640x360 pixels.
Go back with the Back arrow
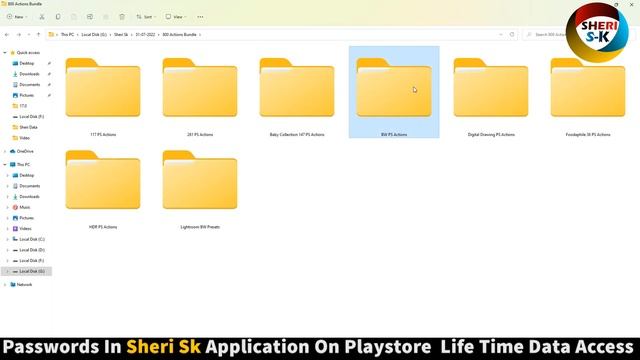7,35
